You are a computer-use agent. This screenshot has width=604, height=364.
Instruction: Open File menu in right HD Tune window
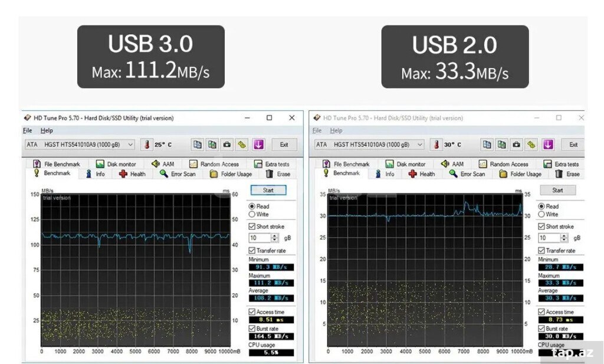click(x=317, y=130)
